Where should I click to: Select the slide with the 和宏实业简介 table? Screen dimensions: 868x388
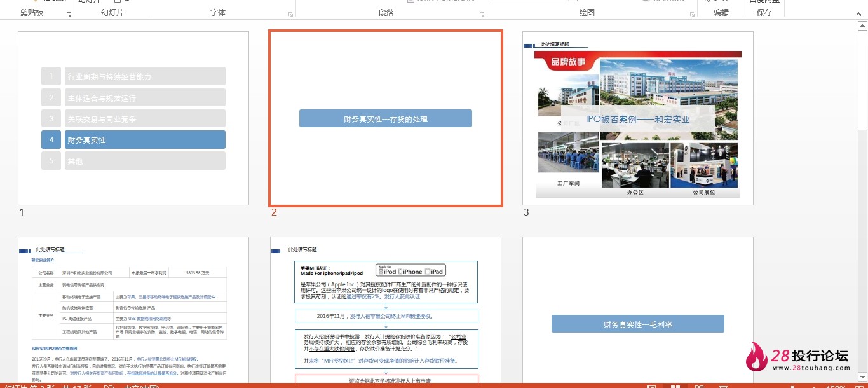click(133, 310)
